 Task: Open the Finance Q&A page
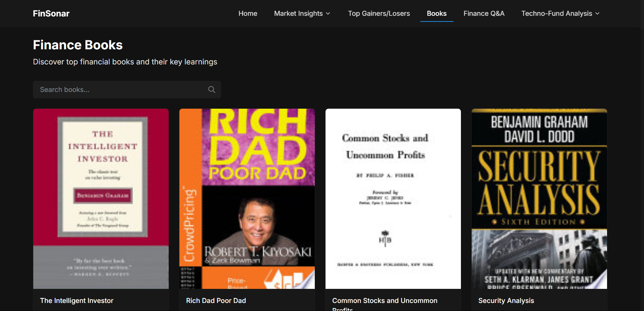(x=484, y=13)
